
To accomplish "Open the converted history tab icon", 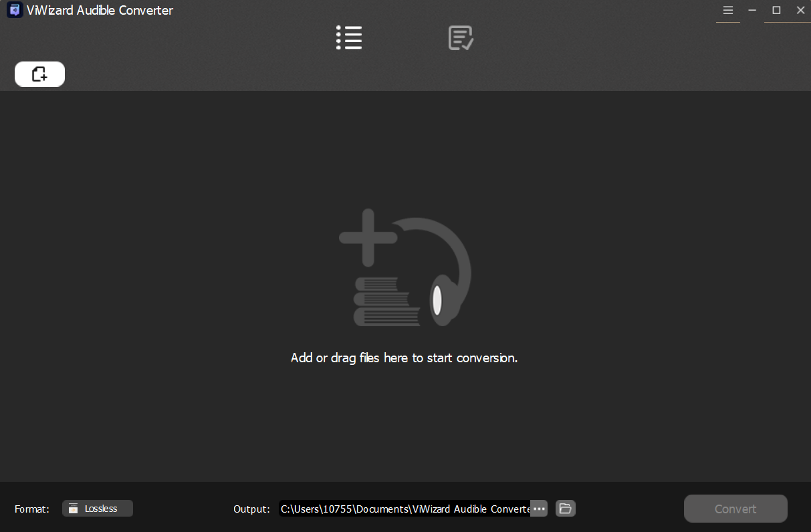I will coord(461,38).
